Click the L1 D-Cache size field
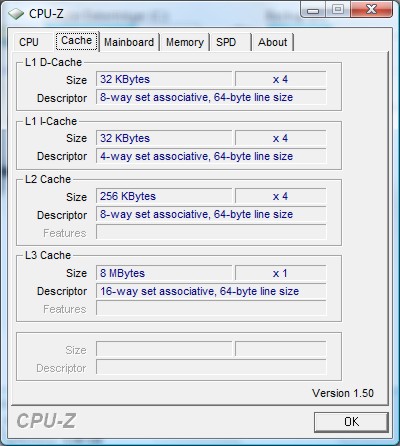400x446 pixels. [x=164, y=79]
